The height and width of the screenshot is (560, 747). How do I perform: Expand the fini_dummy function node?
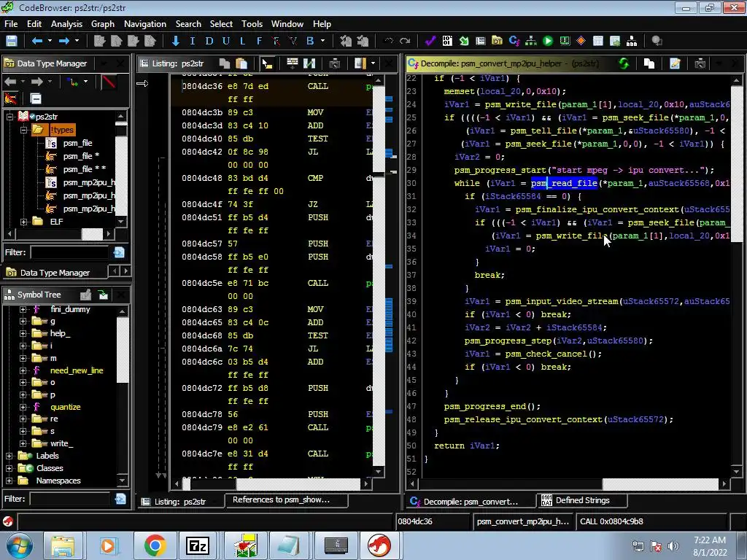(x=23, y=309)
